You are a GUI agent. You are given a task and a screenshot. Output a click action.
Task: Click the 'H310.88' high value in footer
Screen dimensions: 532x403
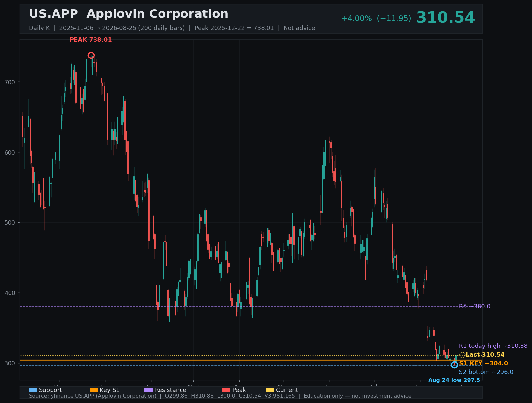coord(202,396)
